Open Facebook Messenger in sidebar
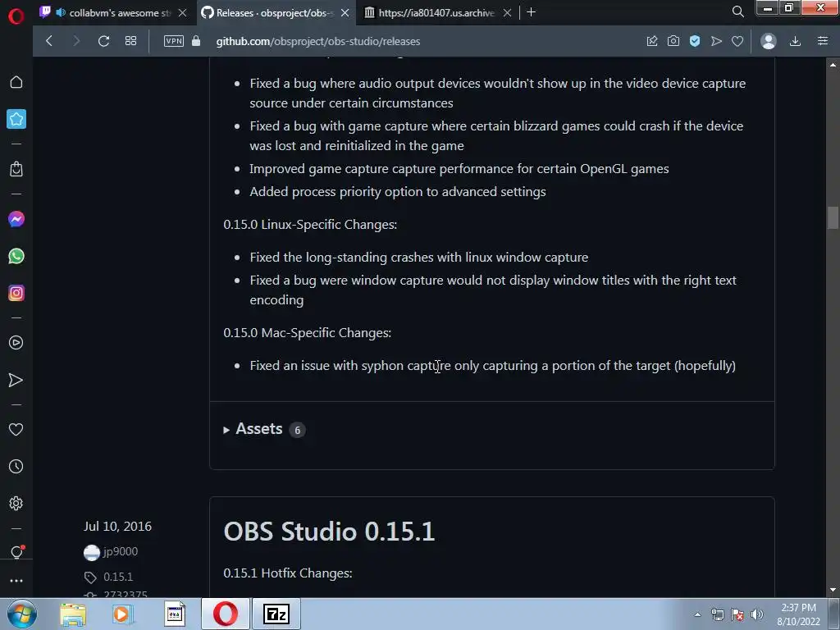840x630 pixels. pyautogui.click(x=16, y=219)
